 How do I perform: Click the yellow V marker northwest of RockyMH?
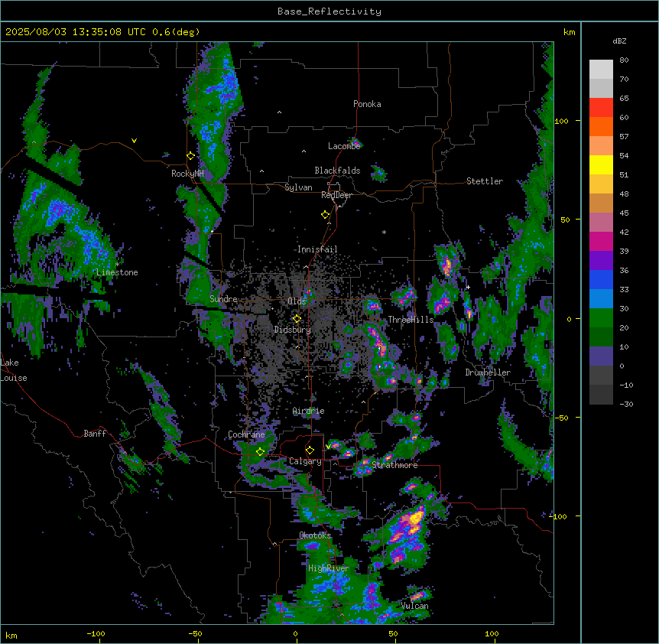click(134, 141)
